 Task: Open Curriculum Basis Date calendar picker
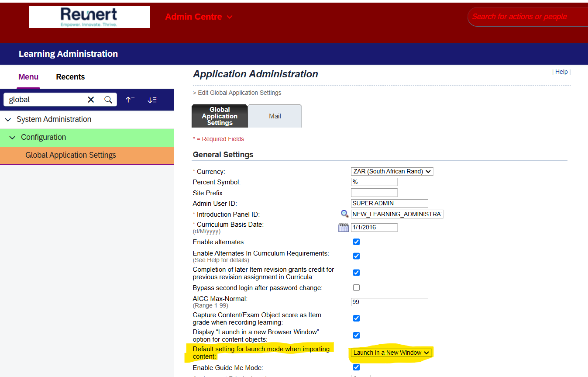coord(344,227)
